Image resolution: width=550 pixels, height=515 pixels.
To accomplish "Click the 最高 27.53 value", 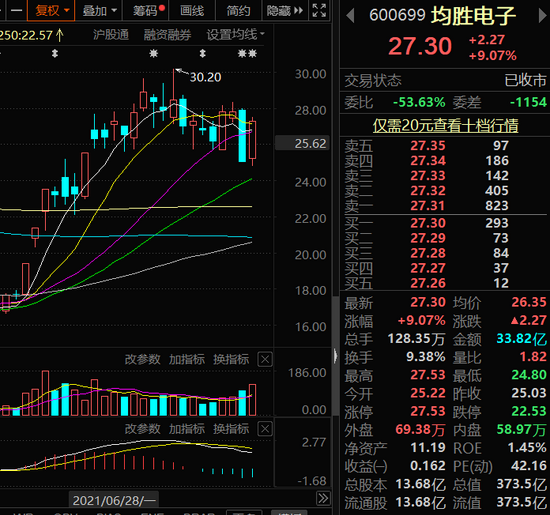I will (428, 375).
